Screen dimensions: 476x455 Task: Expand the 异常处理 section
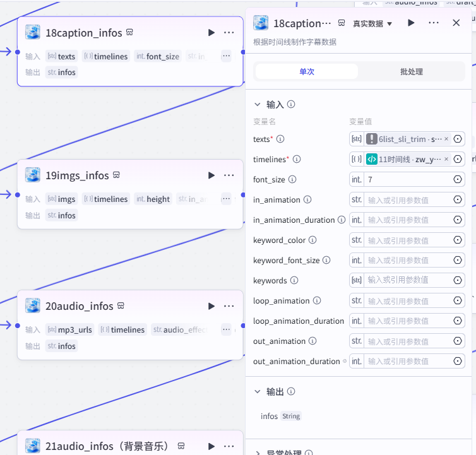point(258,452)
